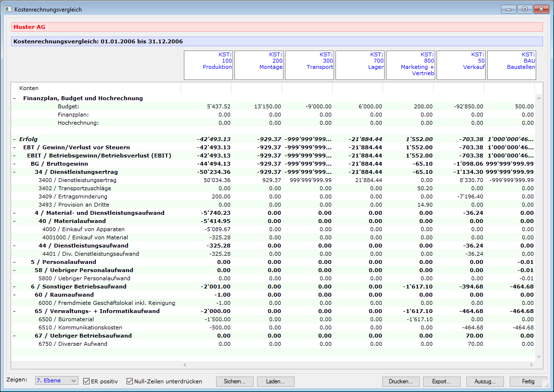Toggle the ER positiv checkbox
The image size is (554, 392).
coord(87,381)
